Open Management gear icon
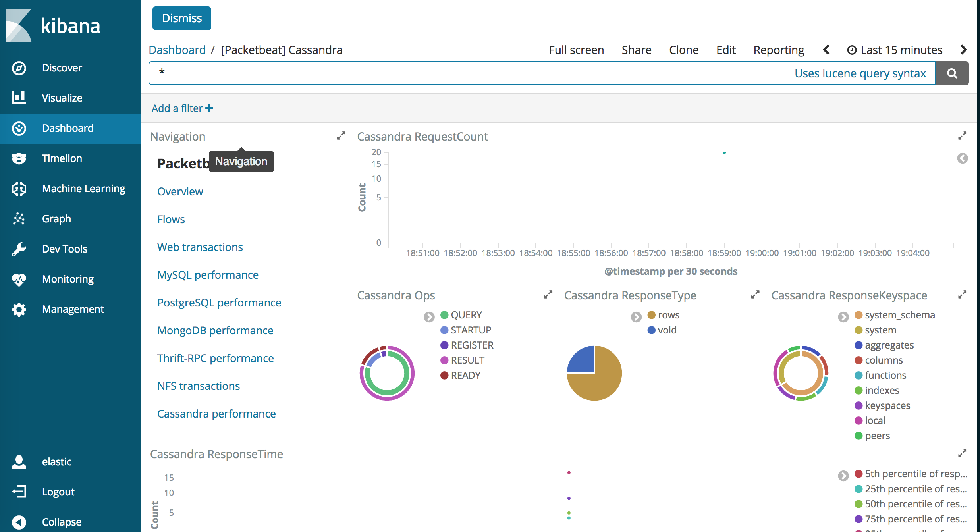Viewport: 980px width, 532px height. 19,309
